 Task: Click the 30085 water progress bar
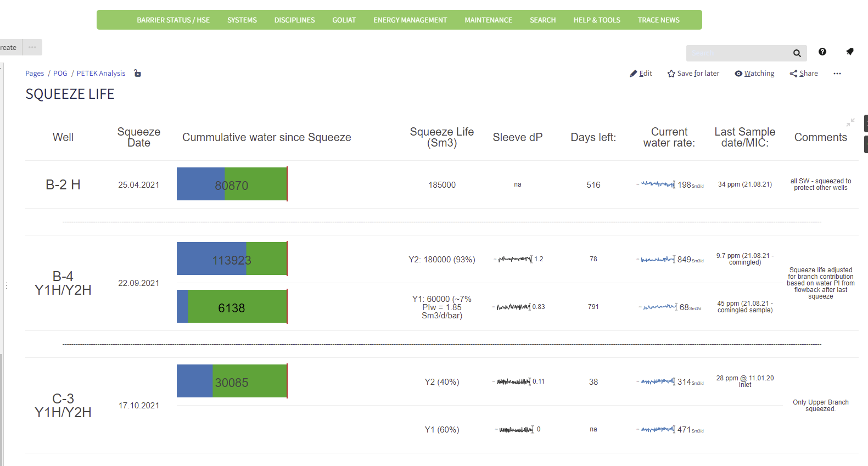(x=232, y=381)
